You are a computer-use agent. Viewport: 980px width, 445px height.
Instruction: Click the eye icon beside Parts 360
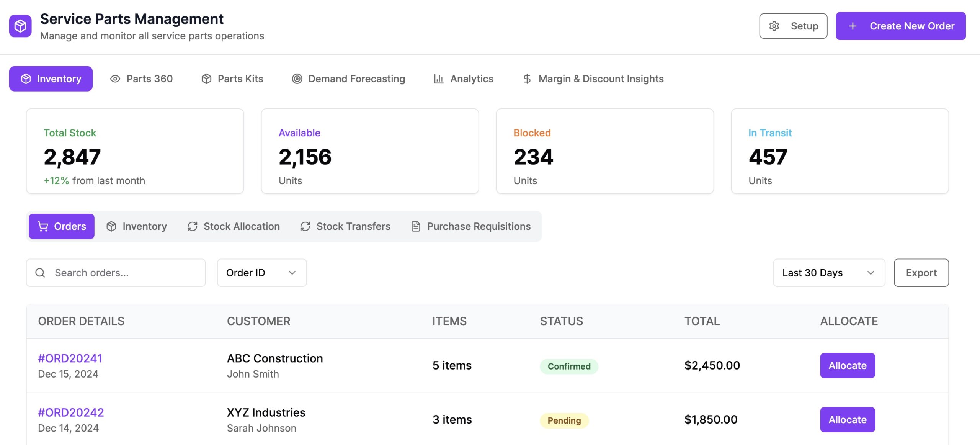click(x=115, y=79)
